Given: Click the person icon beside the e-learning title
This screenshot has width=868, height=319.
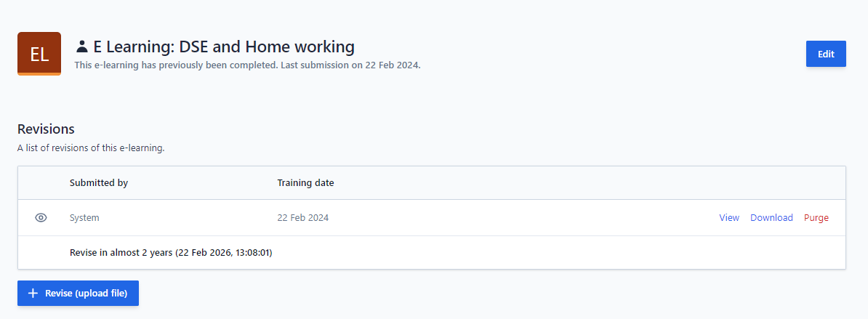Looking at the screenshot, I should pos(82,47).
